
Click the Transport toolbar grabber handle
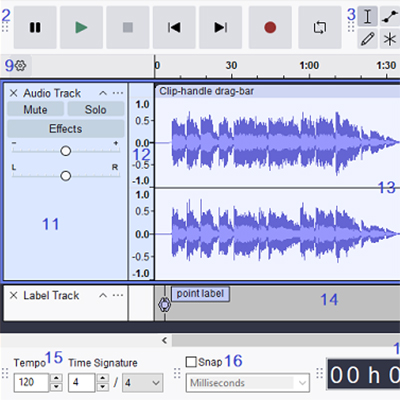tap(5, 27)
